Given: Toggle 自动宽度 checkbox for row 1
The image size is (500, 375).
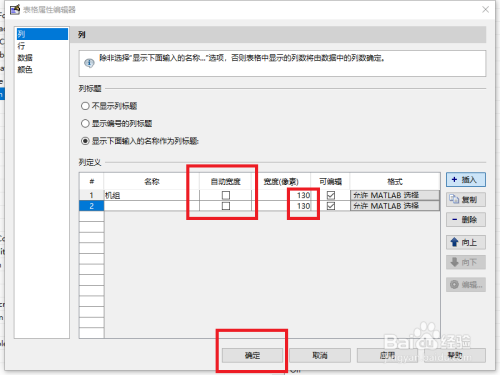Looking at the screenshot, I should click(226, 195).
